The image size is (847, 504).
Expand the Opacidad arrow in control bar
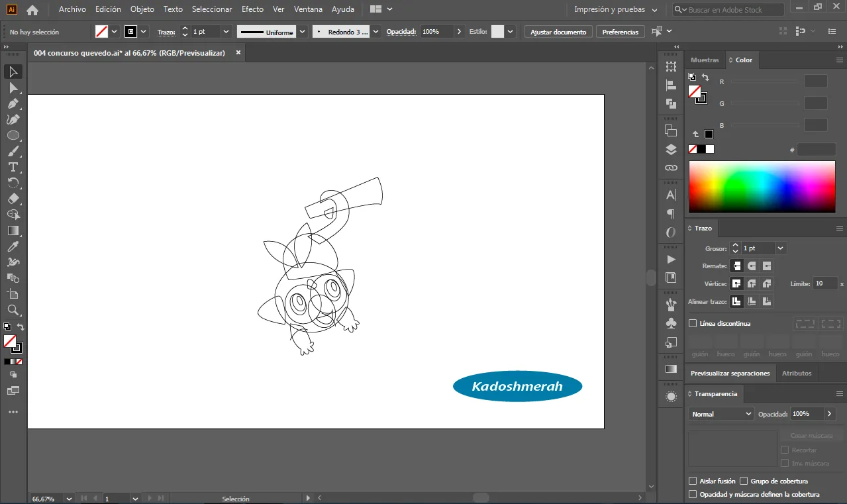point(460,32)
